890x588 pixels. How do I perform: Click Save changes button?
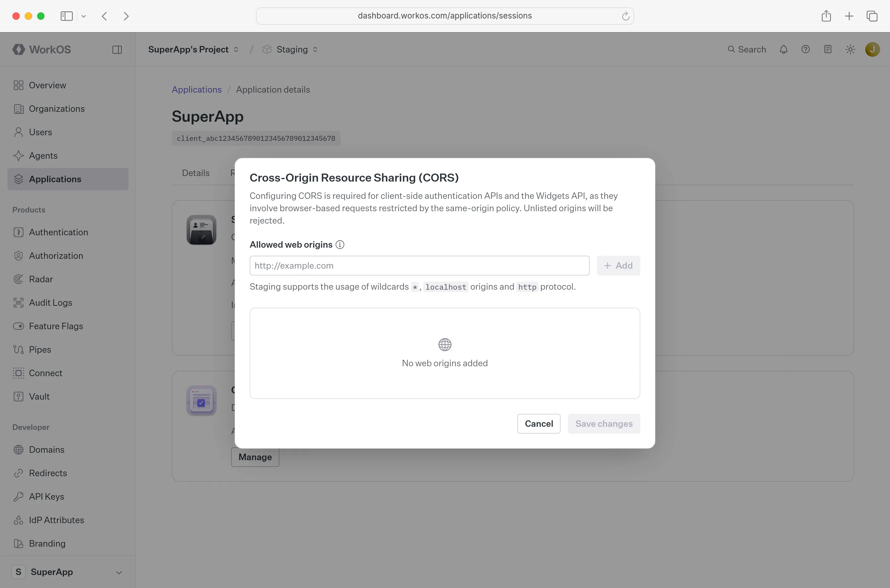[x=604, y=424]
